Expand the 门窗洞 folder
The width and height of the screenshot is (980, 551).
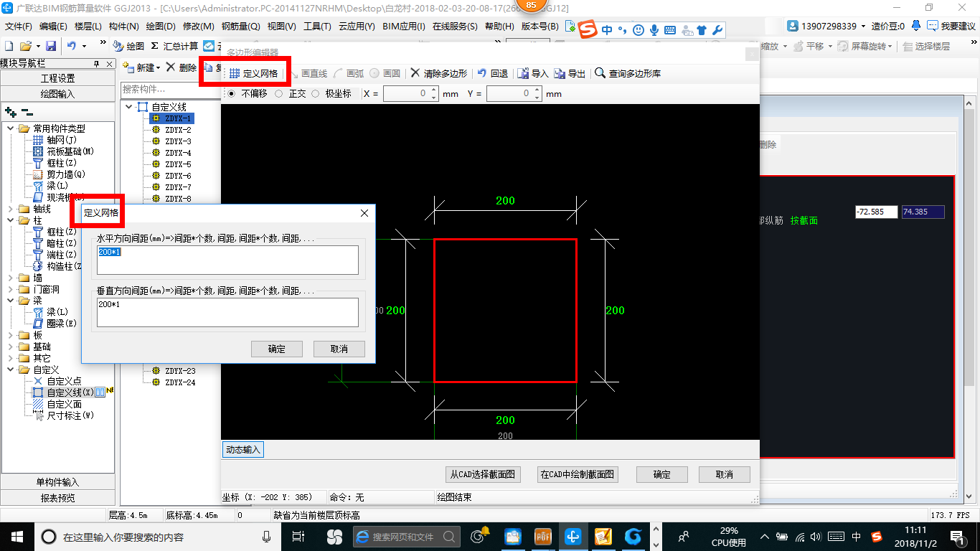coord(11,289)
